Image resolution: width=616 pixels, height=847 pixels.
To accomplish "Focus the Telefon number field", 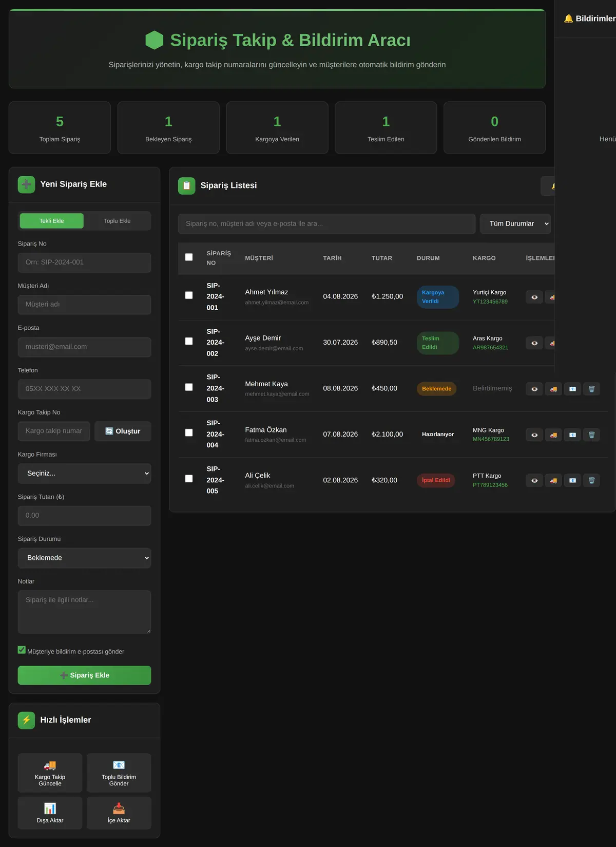I will point(84,389).
